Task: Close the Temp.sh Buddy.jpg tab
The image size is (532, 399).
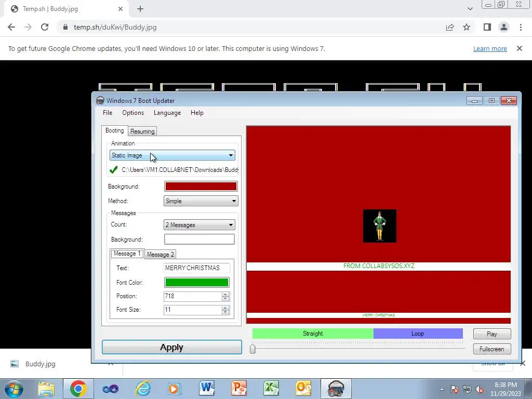Action: [121, 9]
